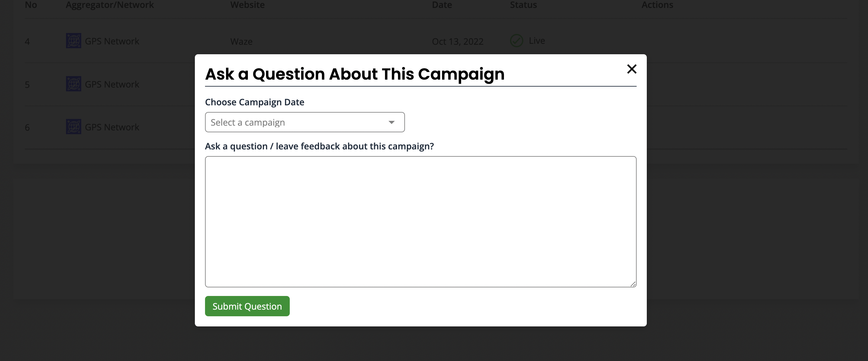Click the dropdown arrow on the campaign selector
The width and height of the screenshot is (868, 361).
click(x=391, y=122)
